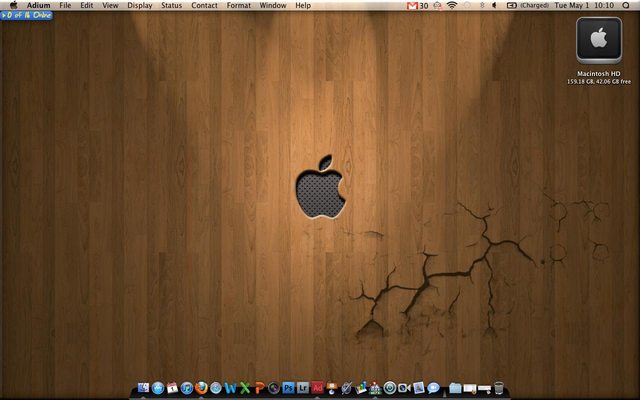
Task: Open the Status menu
Action: [x=171, y=5]
